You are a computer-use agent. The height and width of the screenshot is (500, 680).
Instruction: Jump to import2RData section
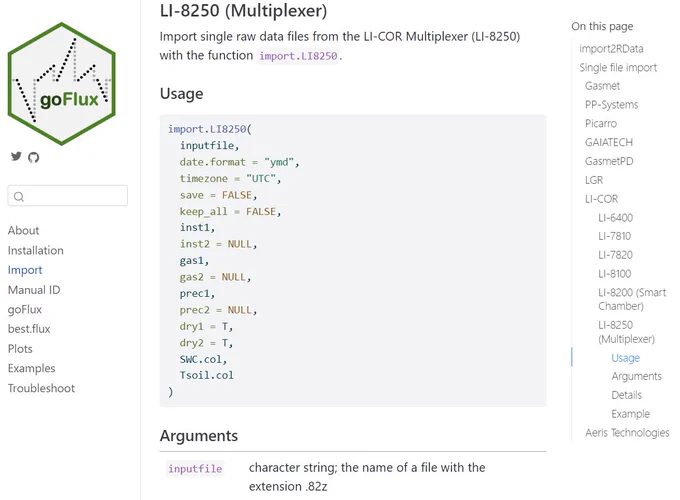pyautogui.click(x=611, y=49)
